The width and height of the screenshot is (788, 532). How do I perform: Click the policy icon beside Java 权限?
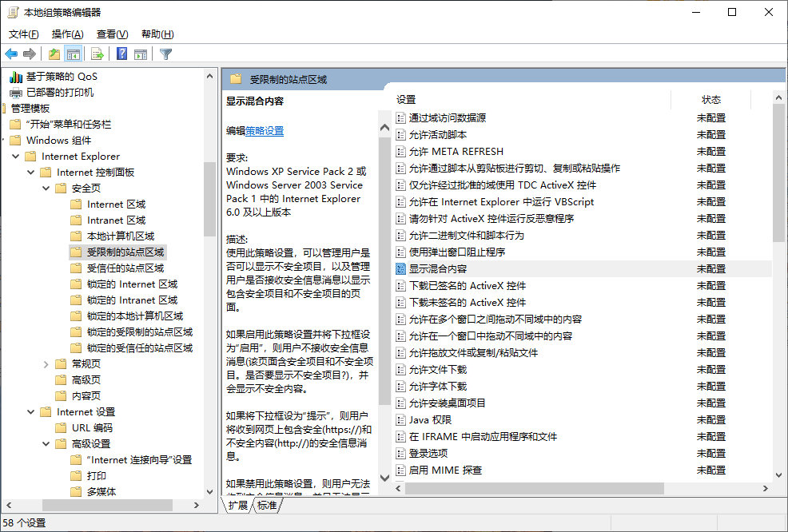click(x=400, y=420)
